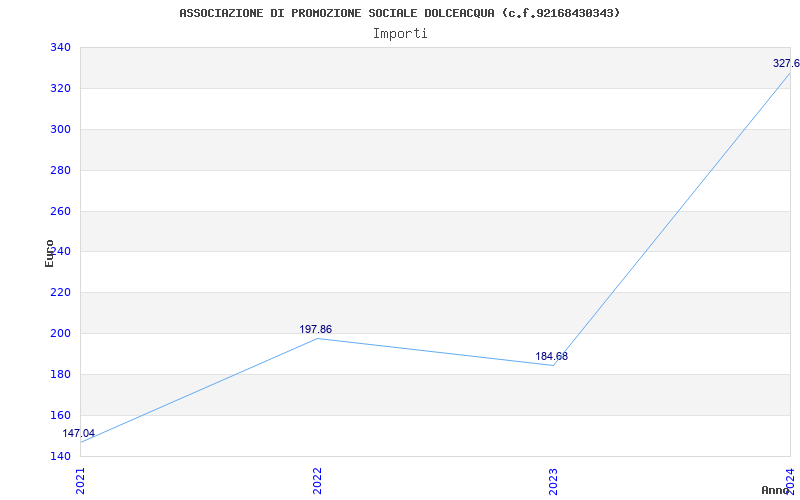
Task: Click the 300 y-axis value
Action: tap(60, 129)
